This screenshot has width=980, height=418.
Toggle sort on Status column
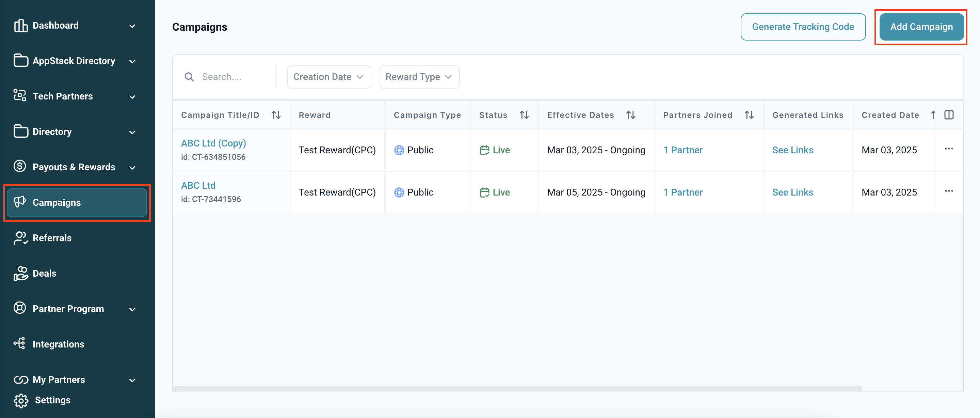(x=524, y=115)
